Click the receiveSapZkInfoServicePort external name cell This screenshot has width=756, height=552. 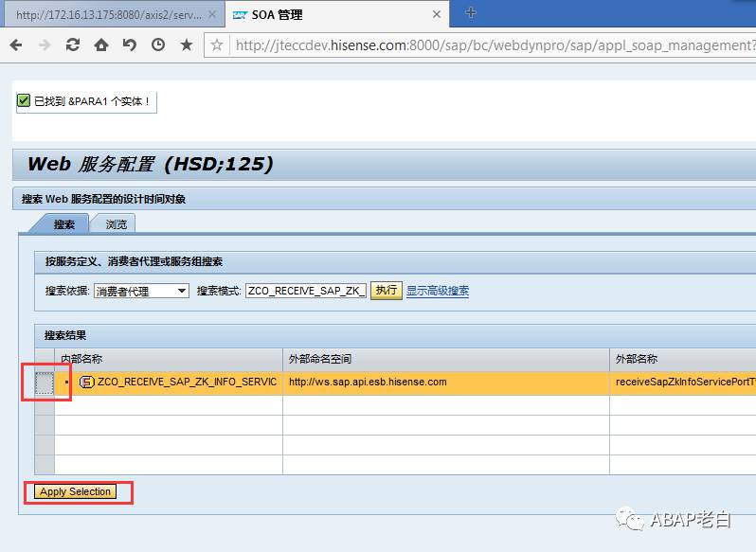click(683, 383)
